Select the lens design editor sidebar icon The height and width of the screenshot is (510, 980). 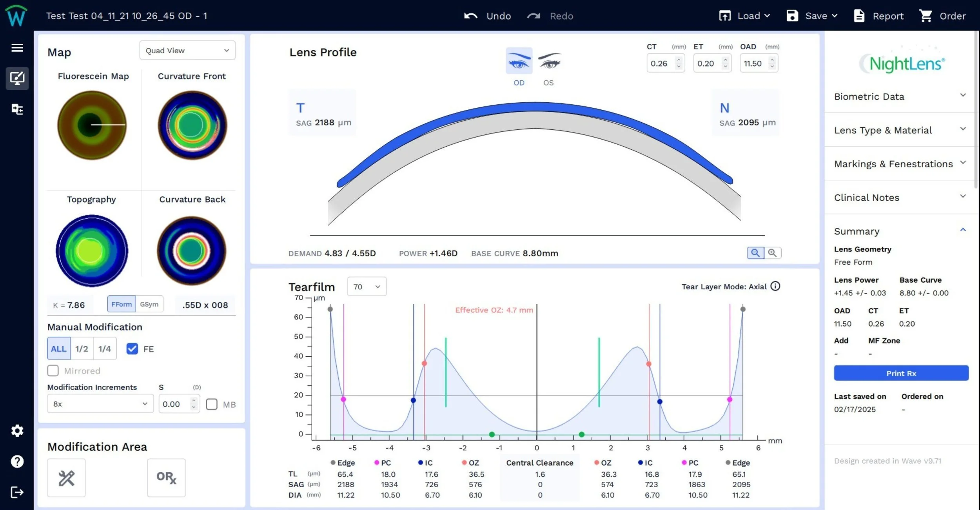click(x=17, y=78)
